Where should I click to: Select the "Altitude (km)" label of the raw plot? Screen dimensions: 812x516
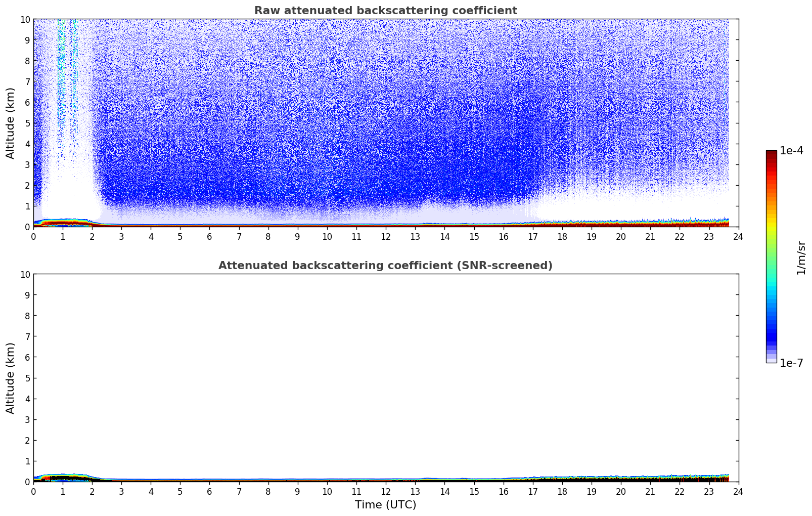(x=11, y=123)
